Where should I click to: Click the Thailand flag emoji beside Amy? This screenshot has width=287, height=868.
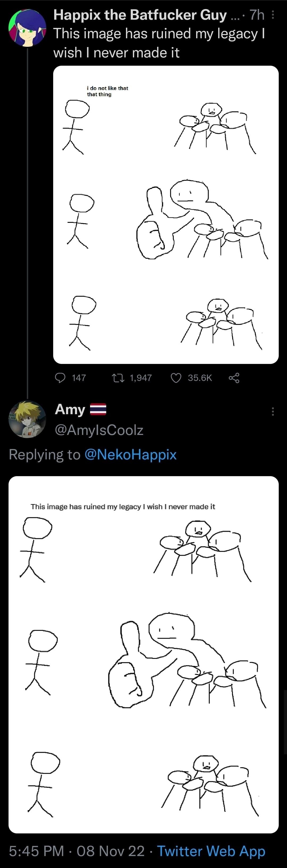tap(99, 410)
